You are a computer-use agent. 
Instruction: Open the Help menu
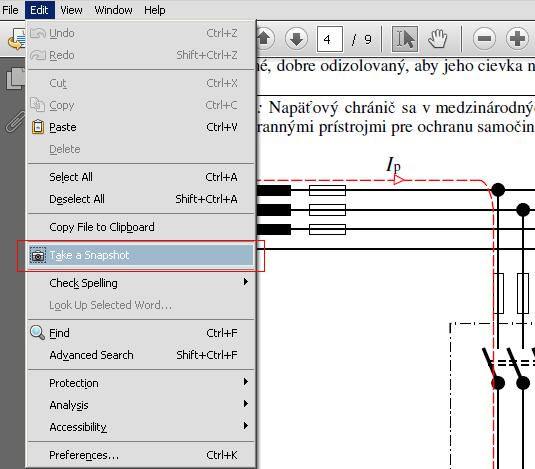click(x=155, y=10)
